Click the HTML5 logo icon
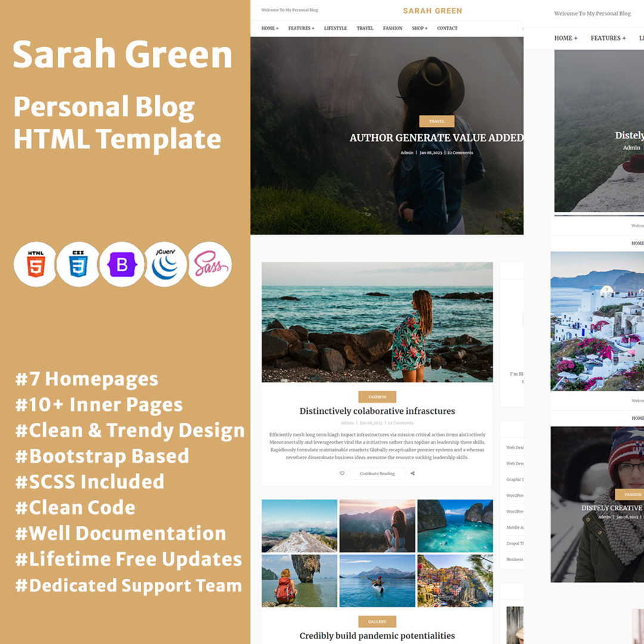 (35, 265)
